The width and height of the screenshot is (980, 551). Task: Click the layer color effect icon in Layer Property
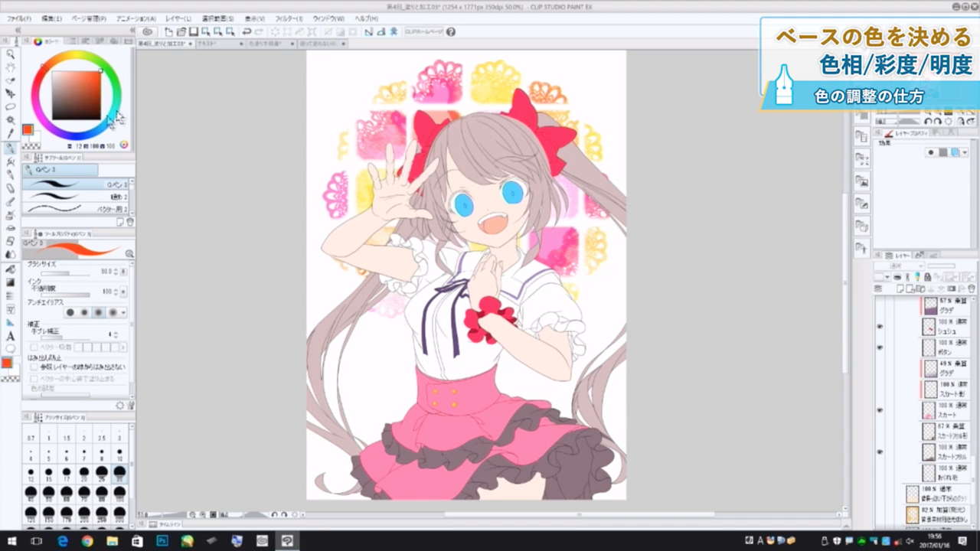coord(954,152)
